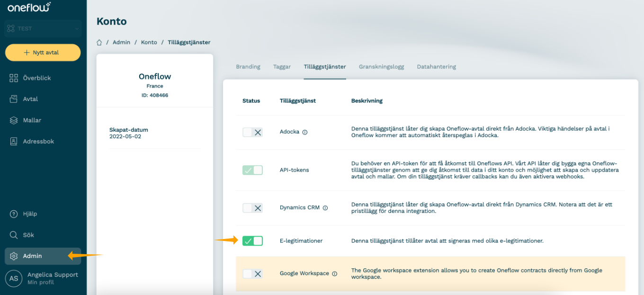Screen dimensions: 644x295
Task: Click the Mallar layers icon
Action: 14,120
